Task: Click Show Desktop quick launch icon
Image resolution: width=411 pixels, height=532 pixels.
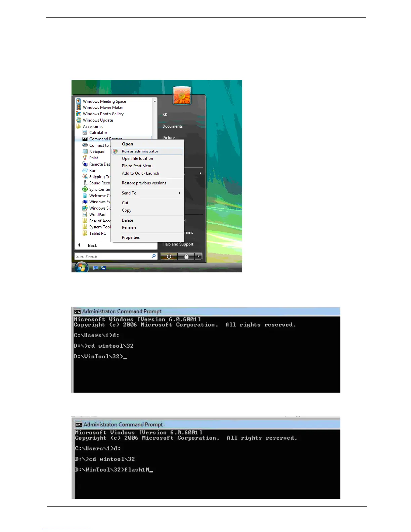Action: pos(96,268)
